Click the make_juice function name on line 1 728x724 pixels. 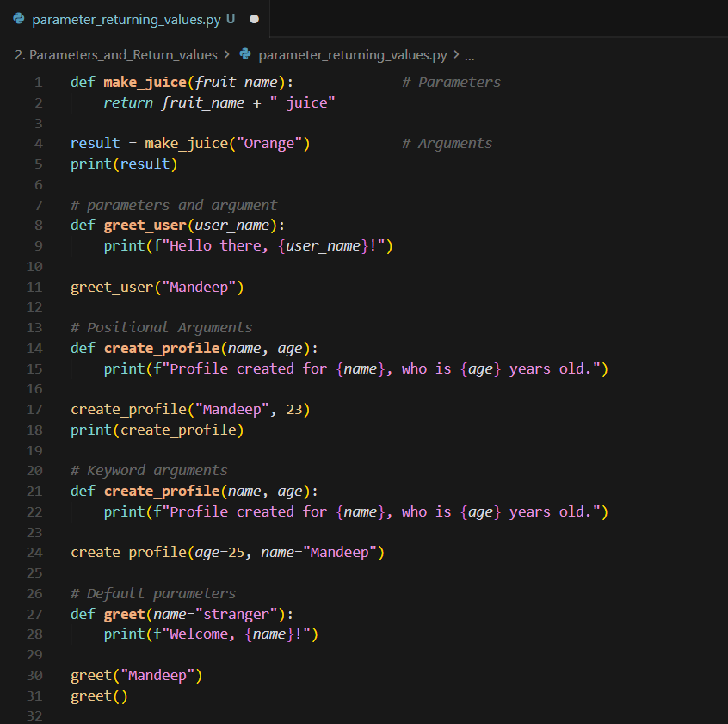point(145,82)
